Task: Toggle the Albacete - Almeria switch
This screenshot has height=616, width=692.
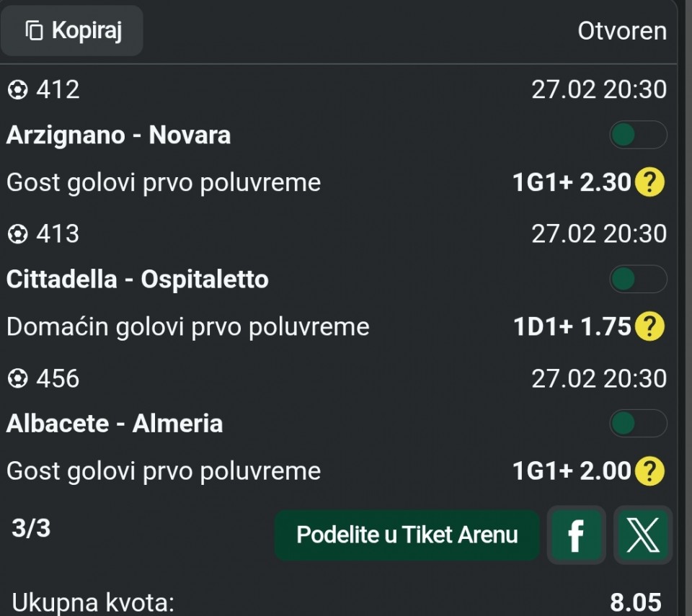Action: [x=637, y=423]
